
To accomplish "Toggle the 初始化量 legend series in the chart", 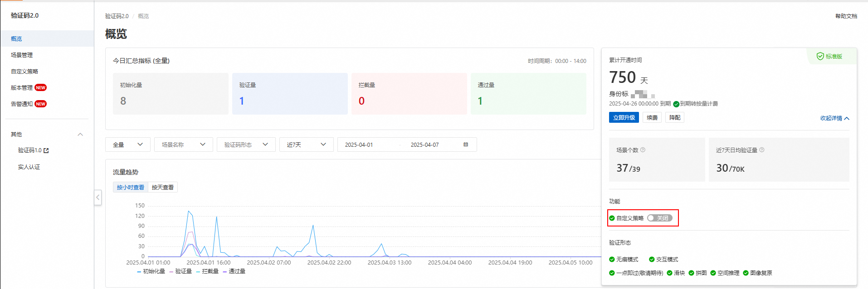I will point(151,271).
